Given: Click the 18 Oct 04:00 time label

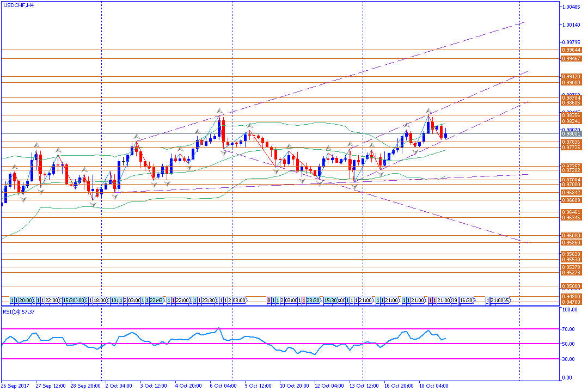Looking at the screenshot, I should point(434,385).
